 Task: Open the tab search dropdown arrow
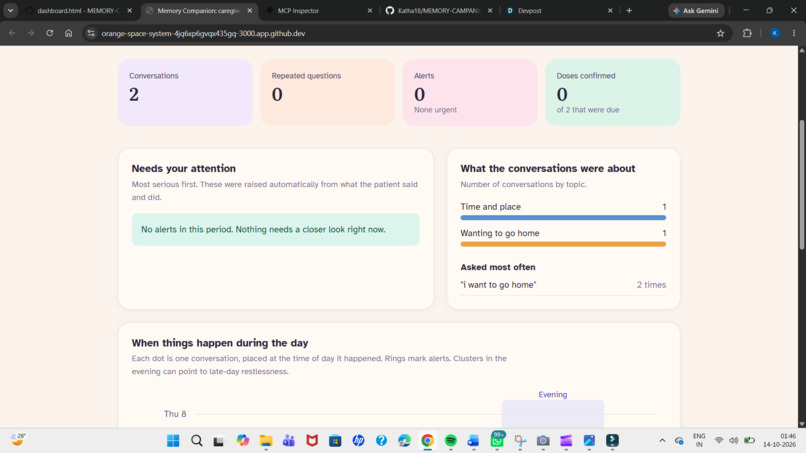tap(10, 10)
